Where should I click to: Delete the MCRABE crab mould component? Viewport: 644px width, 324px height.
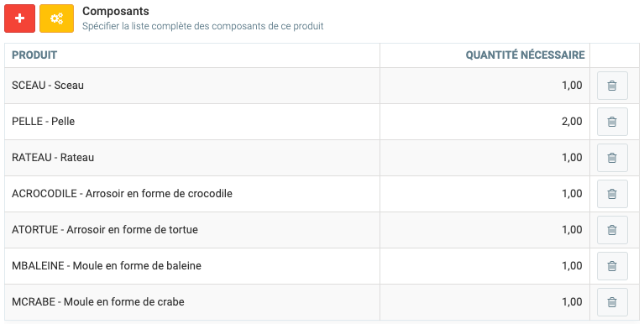coord(612,303)
